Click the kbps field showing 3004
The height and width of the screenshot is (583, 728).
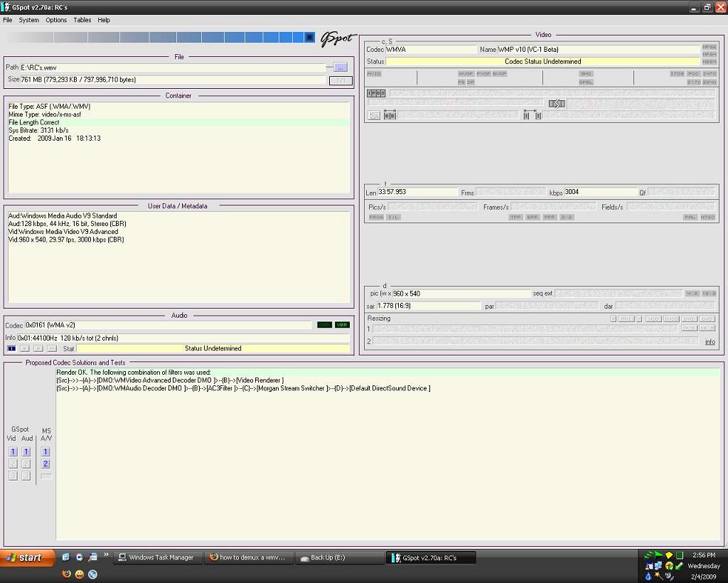[x=601, y=192]
